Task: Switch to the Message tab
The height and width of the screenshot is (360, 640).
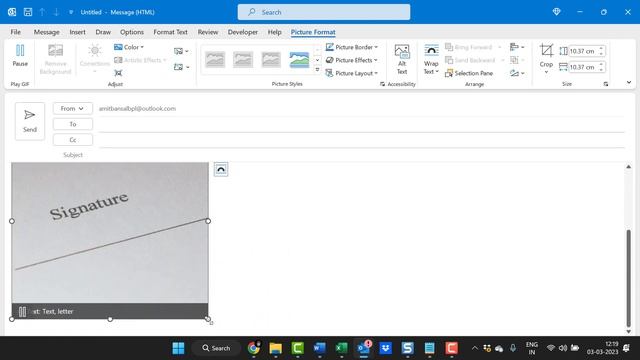Action: point(47,32)
